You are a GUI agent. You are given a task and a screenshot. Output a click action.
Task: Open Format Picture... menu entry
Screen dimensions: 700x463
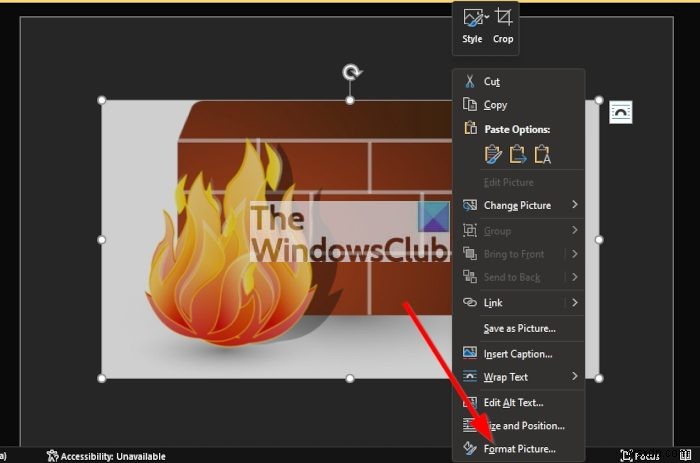(519, 448)
